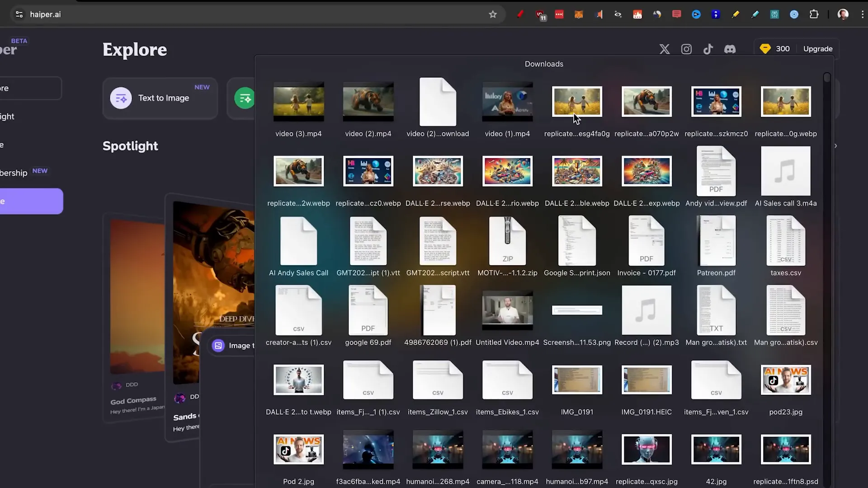Open Haiper's TikTok icon
Viewport: 868px width, 488px height.
pyautogui.click(x=708, y=49)
